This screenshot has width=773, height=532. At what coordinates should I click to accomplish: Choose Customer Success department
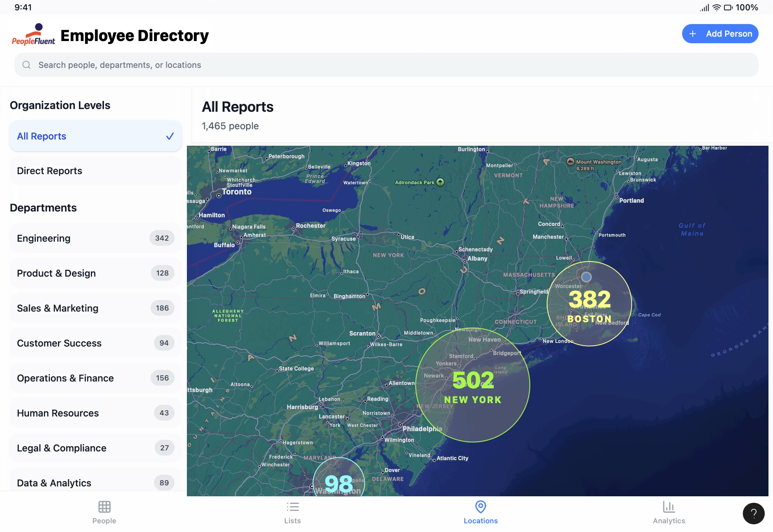coord(95,343)
